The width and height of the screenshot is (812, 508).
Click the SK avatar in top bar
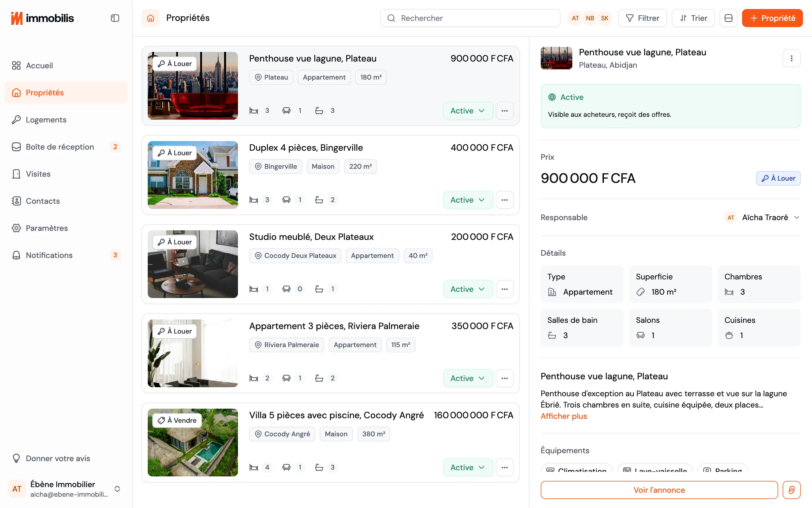point(605,18)
